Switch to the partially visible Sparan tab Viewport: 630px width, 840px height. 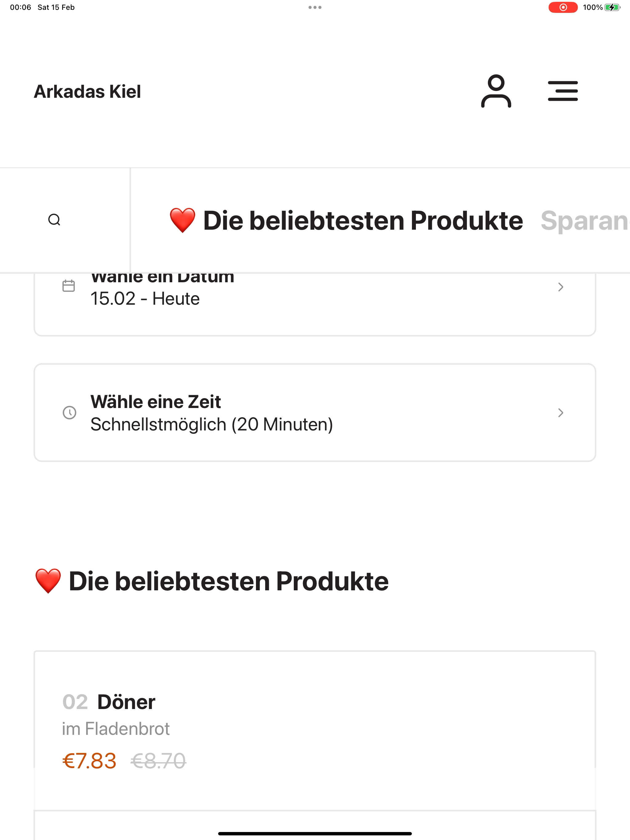(x=585, y=221)
